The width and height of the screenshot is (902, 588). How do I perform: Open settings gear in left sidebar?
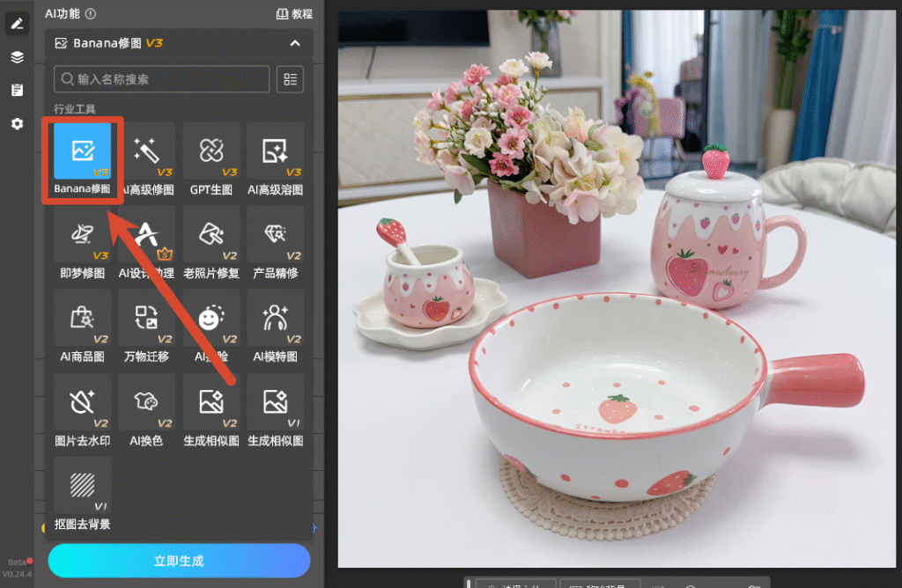[x=18, y=123]
